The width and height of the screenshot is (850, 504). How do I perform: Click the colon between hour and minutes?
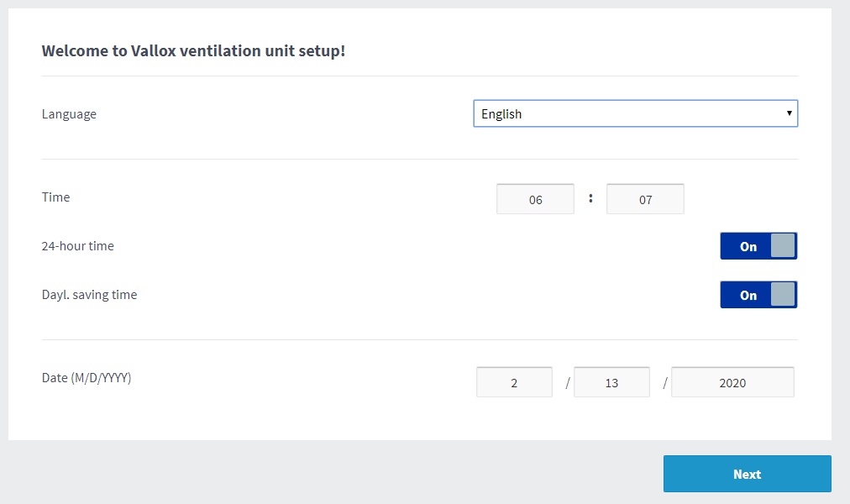point(590,199)
